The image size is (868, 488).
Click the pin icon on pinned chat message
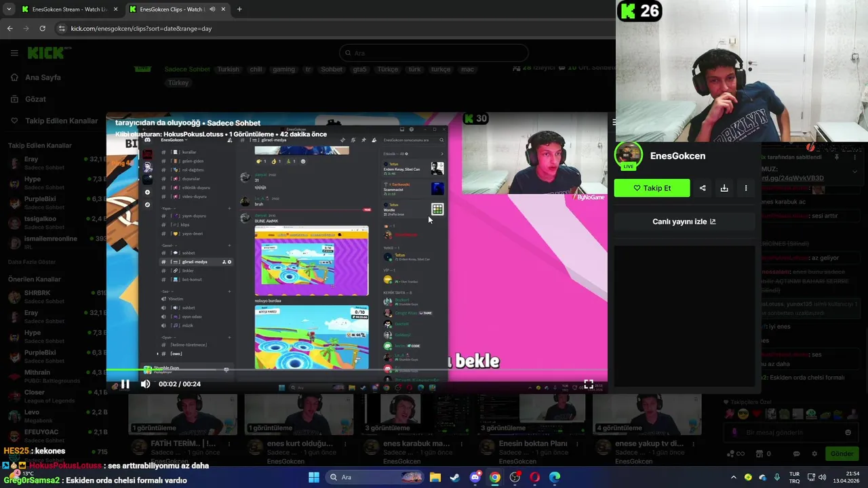(x=837, y=157)
